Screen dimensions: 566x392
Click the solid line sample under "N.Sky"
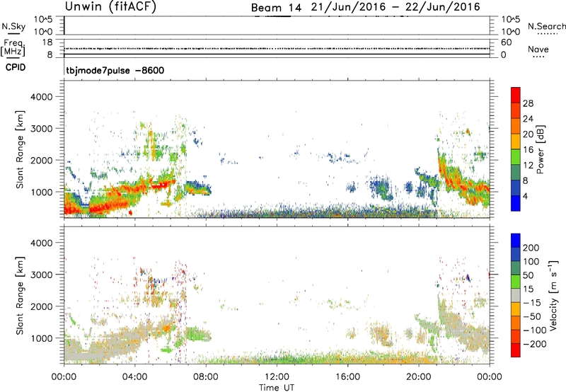pyautogui.click(x=13, y=33)
